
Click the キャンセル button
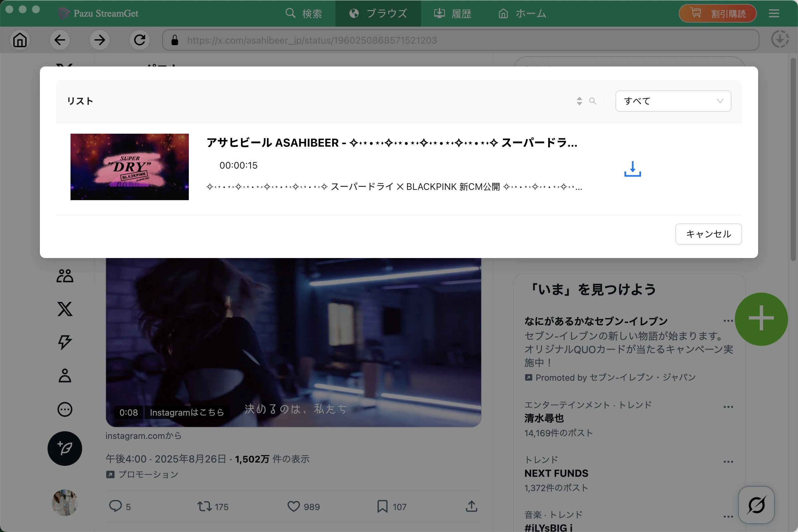pyautogui.click(x=709, y=234)
